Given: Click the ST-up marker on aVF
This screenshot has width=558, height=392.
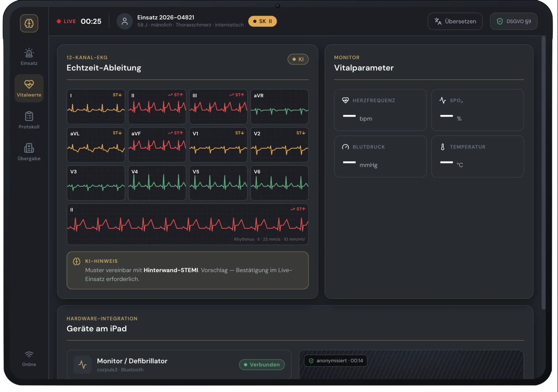Looking at the screenshot, I should point(175,133).
